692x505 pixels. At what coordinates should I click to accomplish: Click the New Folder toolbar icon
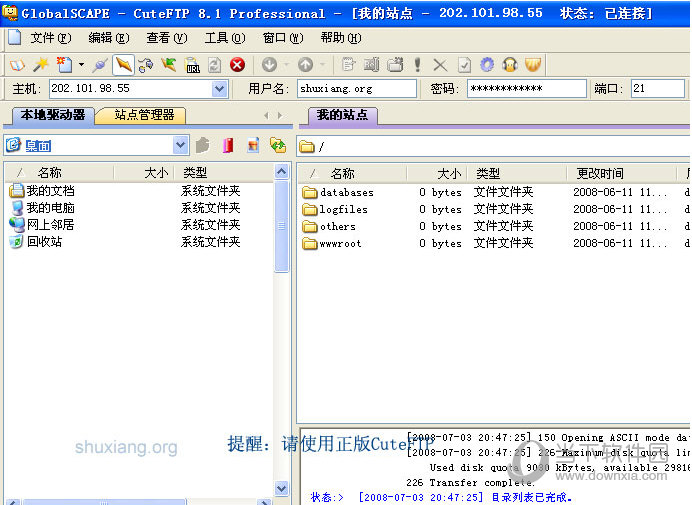[395, 65]
